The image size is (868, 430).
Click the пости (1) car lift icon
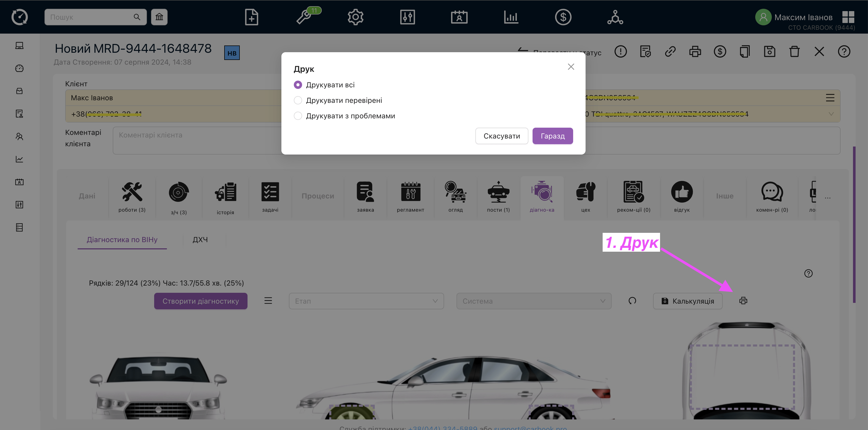498,192
